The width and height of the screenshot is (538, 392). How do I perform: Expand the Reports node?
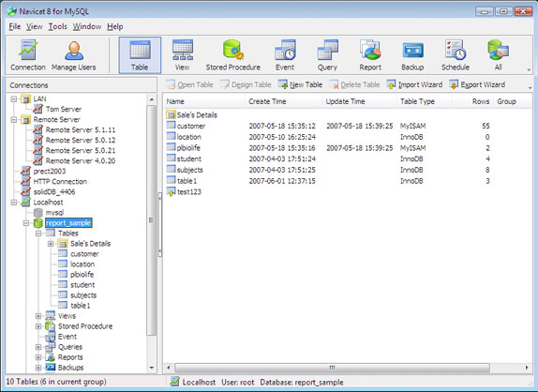(38, 357)
